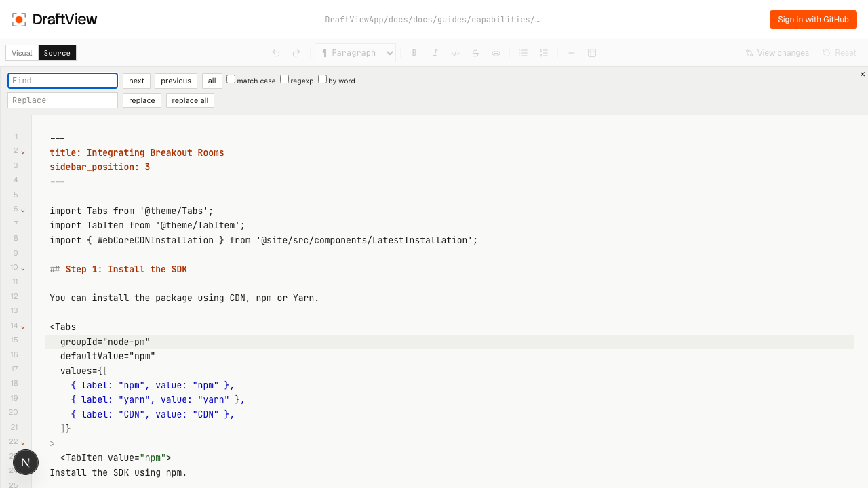This screenshot has height=488, width=868.
Task: Enable the regexp checkbox
Action: point(284,79)
